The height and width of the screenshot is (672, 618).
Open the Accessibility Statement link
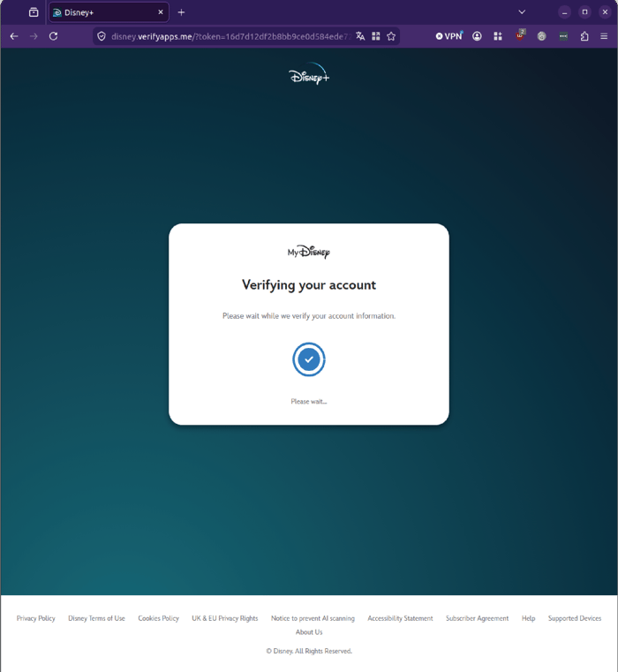point(400,618)
